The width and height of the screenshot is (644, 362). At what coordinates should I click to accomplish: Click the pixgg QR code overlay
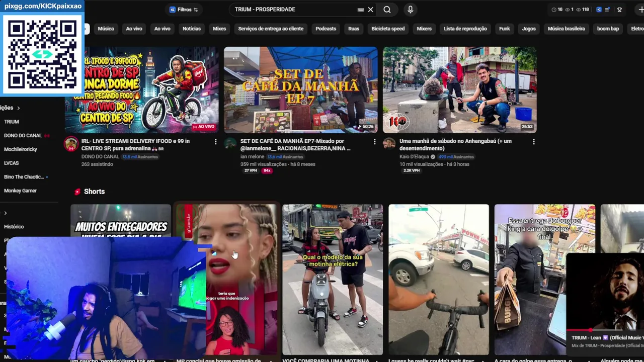(42, 54)
